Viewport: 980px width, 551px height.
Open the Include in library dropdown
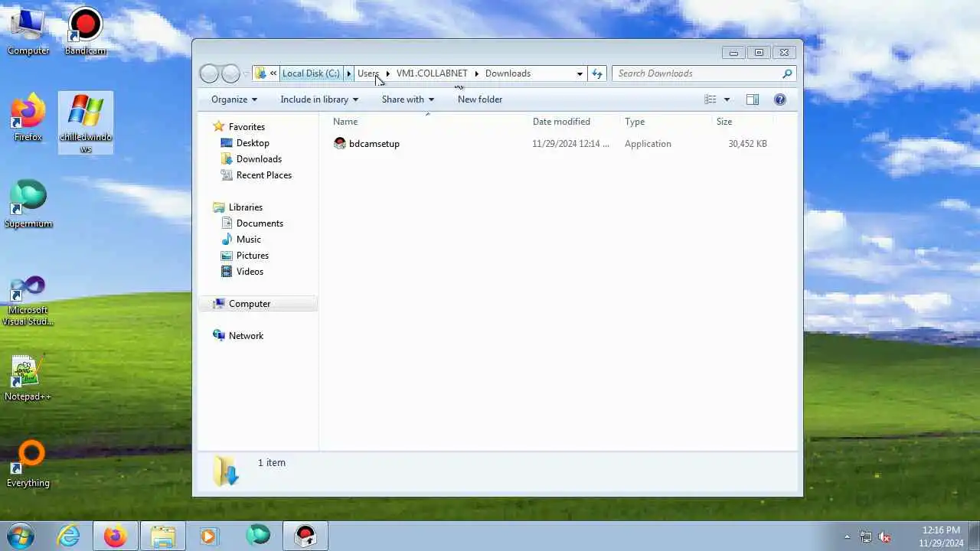[319, 99]
